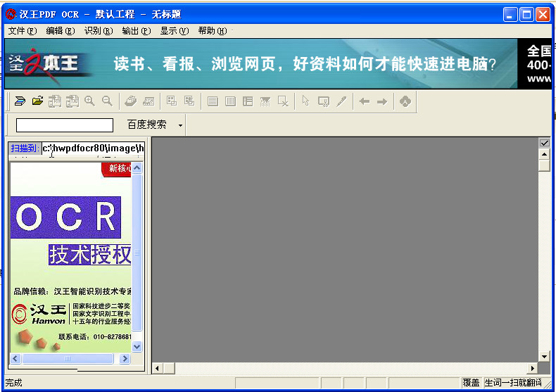This screenshot has height=392, width=556.
Task: Open the 编辑 menu
Action: pyautogui.click(x=61, y=31)
